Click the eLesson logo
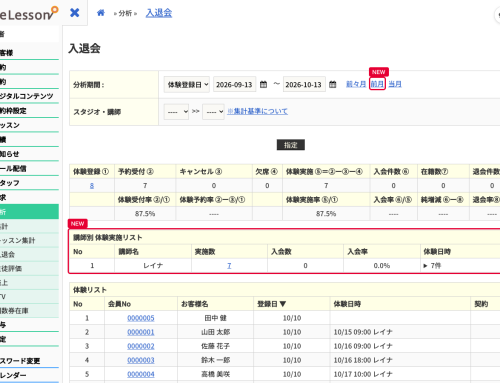The width and height of the screenshot is (500, 383). (29, 14)
